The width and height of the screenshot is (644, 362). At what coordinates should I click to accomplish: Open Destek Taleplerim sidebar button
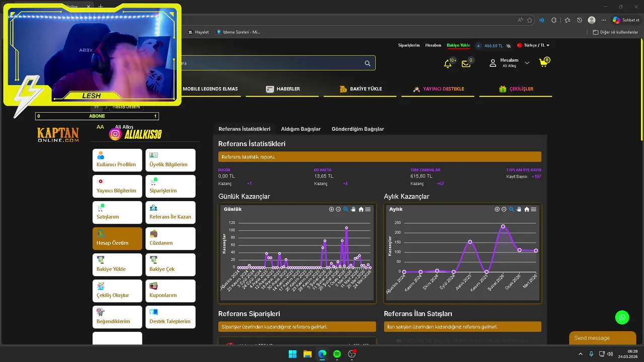(171, 317)
